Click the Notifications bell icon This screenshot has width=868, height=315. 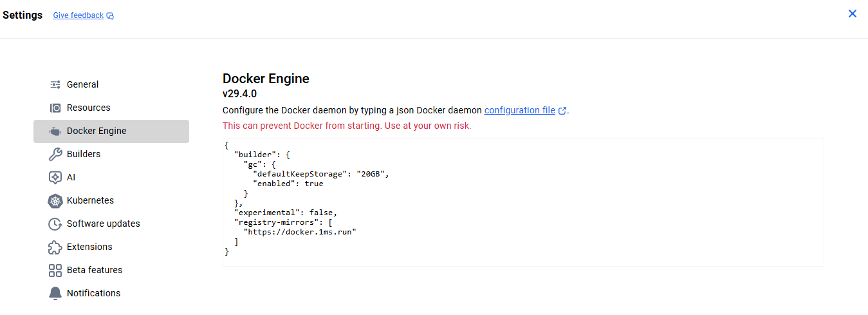pyautogui.click(x=55, y=294)
